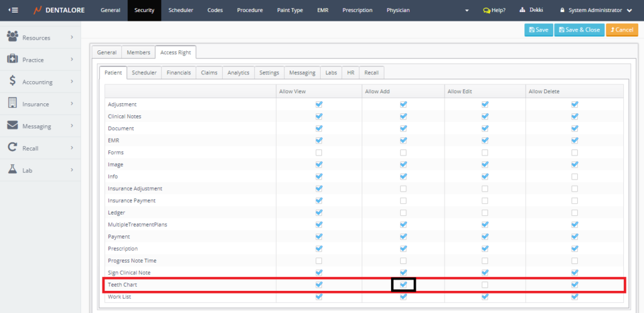The image size is (644, 313).
Task: Open the top bar overflow caret dropdown
Action: coord(466,11)
